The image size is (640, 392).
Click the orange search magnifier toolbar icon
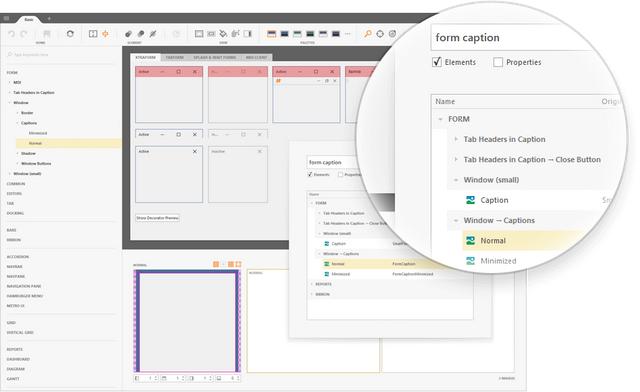[x=368, y=34]
